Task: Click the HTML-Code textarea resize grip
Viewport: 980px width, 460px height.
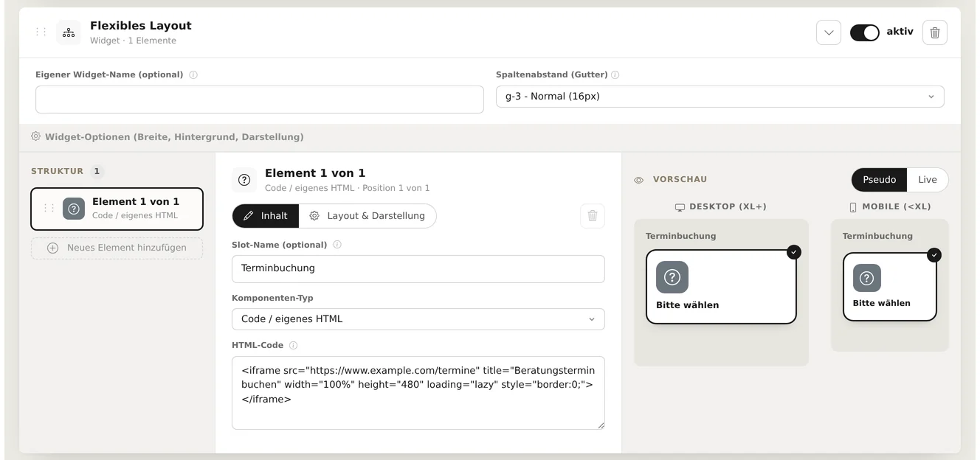Action: click(x=601, y=425)
